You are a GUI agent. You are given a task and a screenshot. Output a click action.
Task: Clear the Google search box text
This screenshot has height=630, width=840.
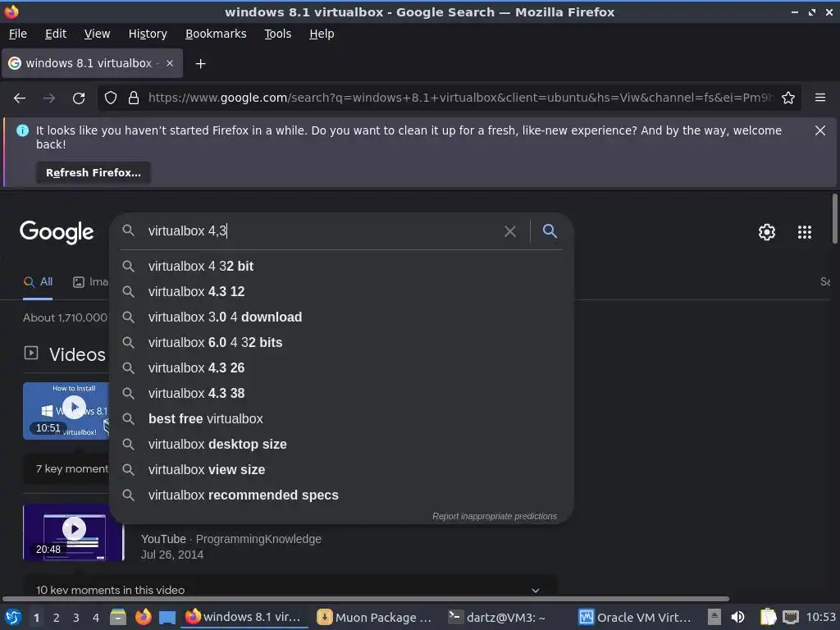(510, 231)
